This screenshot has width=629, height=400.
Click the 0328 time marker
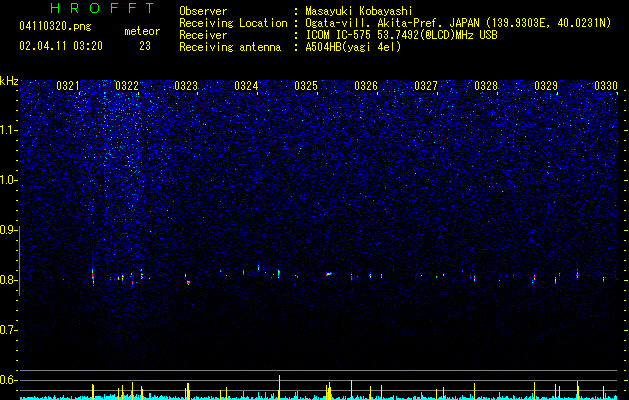coord(486,86)
